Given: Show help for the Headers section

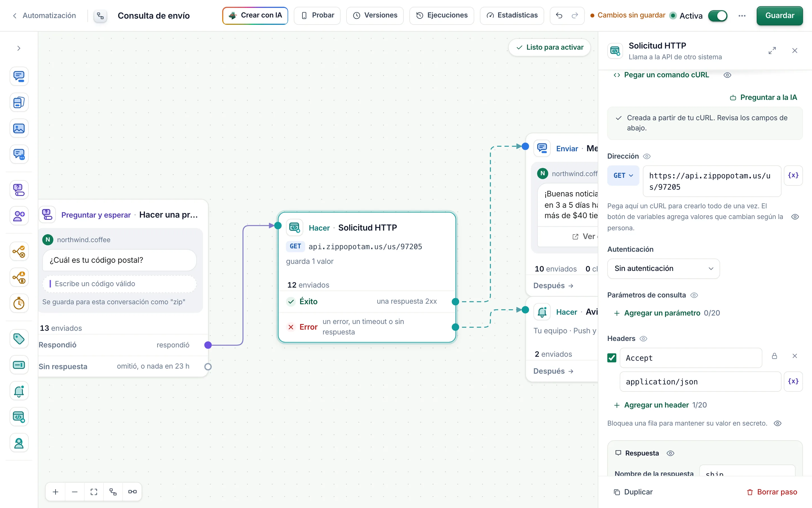Looking at the screenshot, I should click(643, 339).
